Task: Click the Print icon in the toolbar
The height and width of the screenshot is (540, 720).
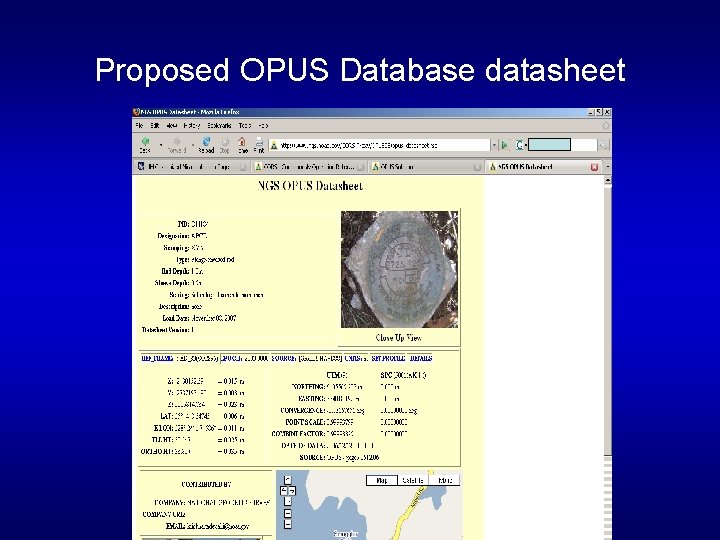Action: point(259,141)
